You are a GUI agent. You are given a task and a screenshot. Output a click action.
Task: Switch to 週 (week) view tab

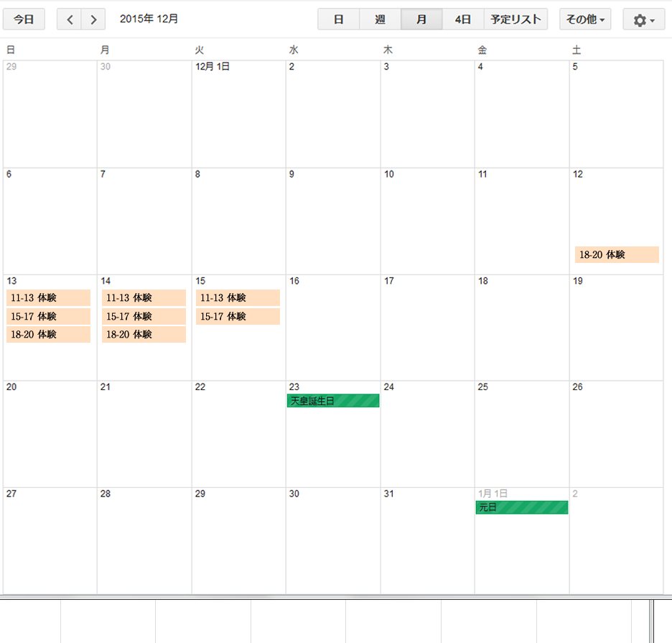click(380, 19)
